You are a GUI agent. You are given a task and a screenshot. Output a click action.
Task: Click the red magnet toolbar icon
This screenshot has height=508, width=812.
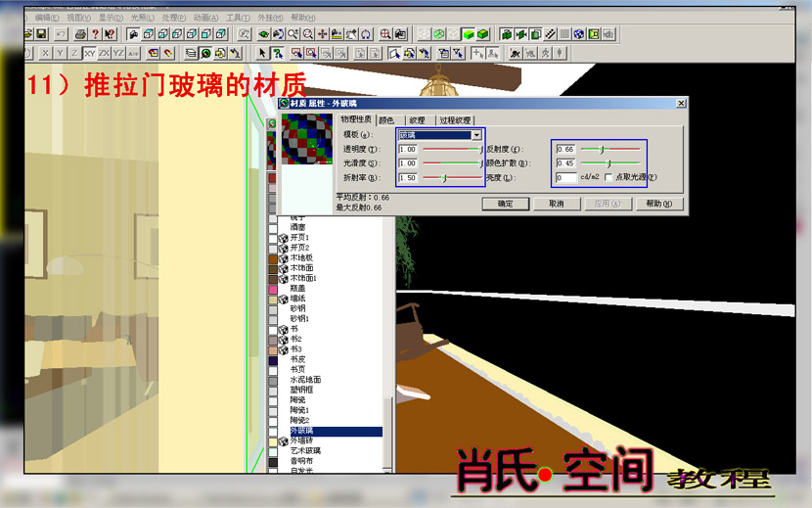[168, 53]
